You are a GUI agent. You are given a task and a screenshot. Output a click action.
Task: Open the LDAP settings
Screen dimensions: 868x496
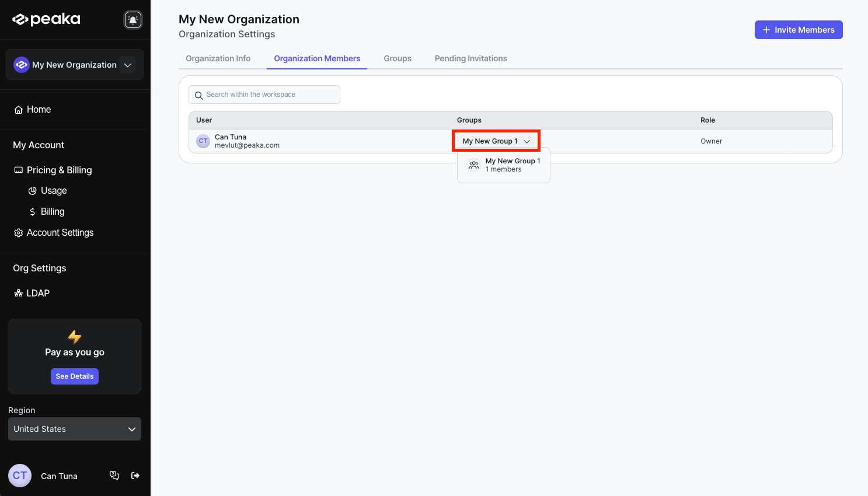pyautogui.click(x=37, y=294)
